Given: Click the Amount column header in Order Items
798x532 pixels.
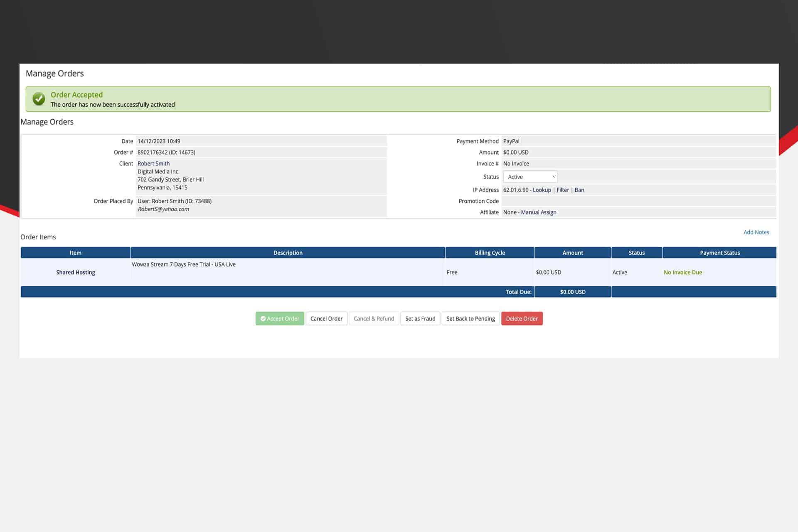Looking at the screenshot, I should pyautogui.click(x=572, y=253).
